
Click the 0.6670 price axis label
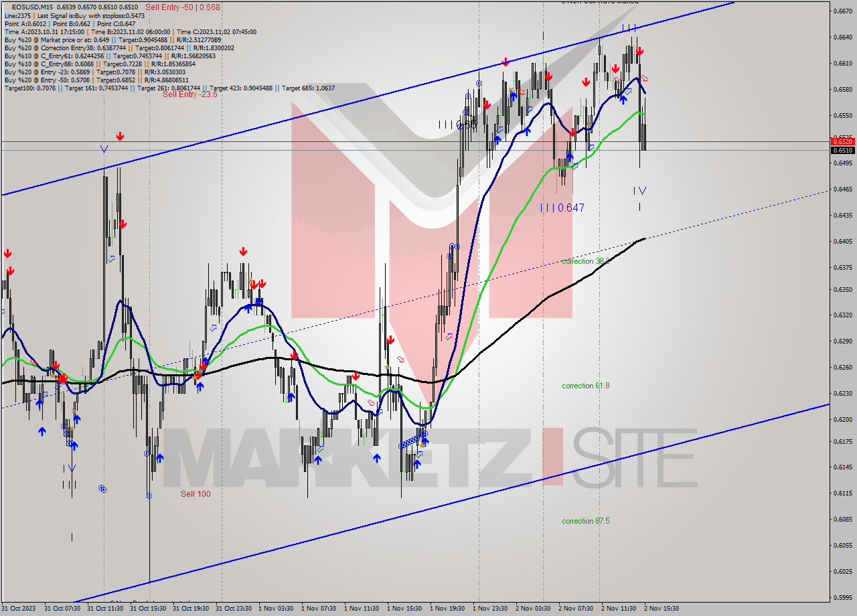pyautogui.click(x=842, y=11)
